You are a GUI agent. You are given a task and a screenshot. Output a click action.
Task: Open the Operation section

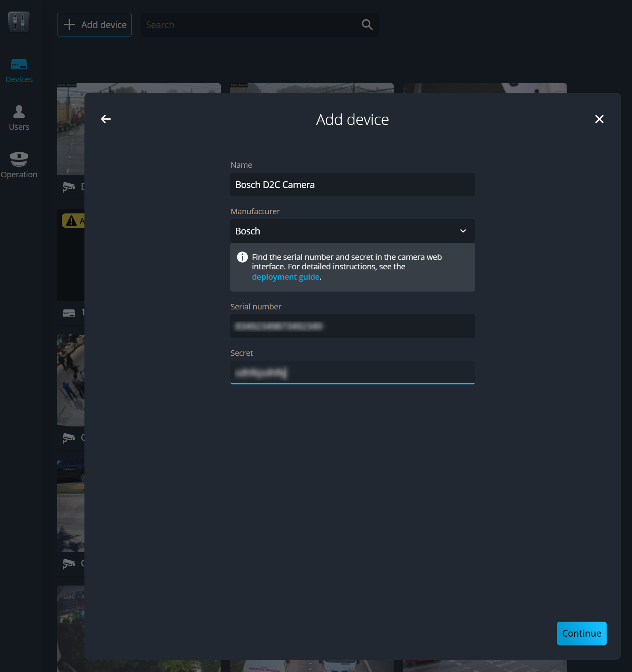(x=19, y=165)
